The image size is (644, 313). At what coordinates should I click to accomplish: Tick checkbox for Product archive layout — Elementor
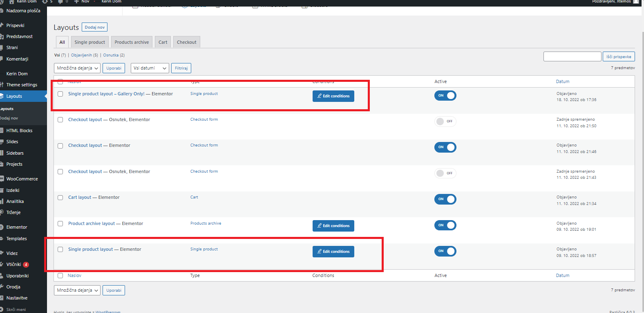(x=60, y=223)
